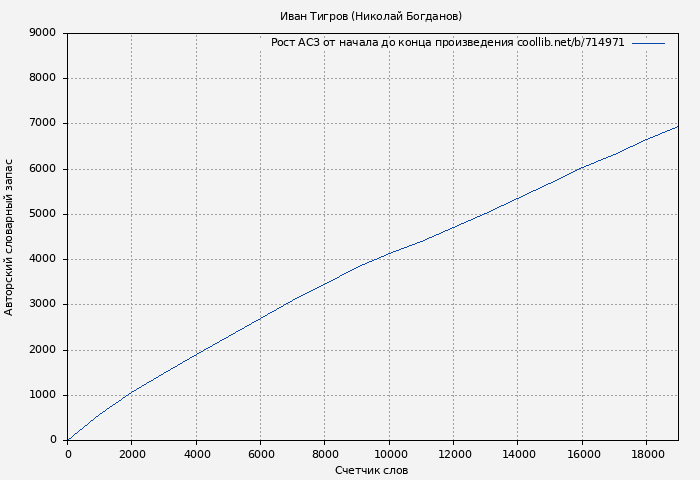700x480 pixels.
Task: Click the legend text with coollib.net/b/714971
Action: click(x=447, y=43)
